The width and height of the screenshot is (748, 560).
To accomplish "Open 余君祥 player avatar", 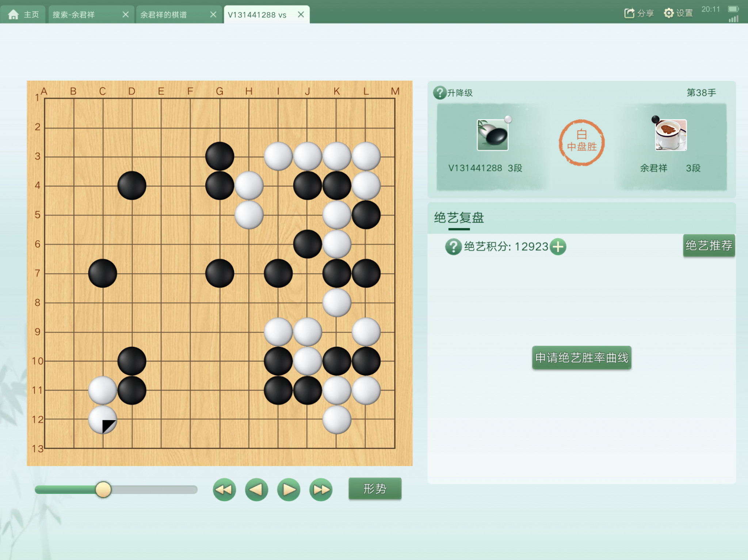I will click(x=671, y=135).
